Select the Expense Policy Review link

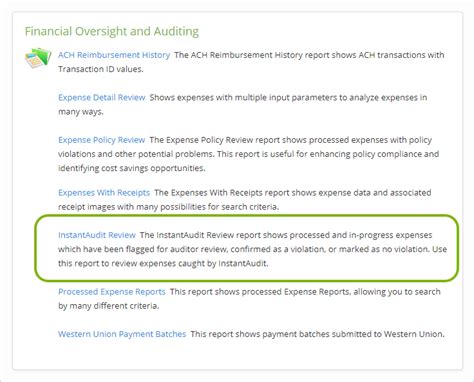[x=102, y=140]
